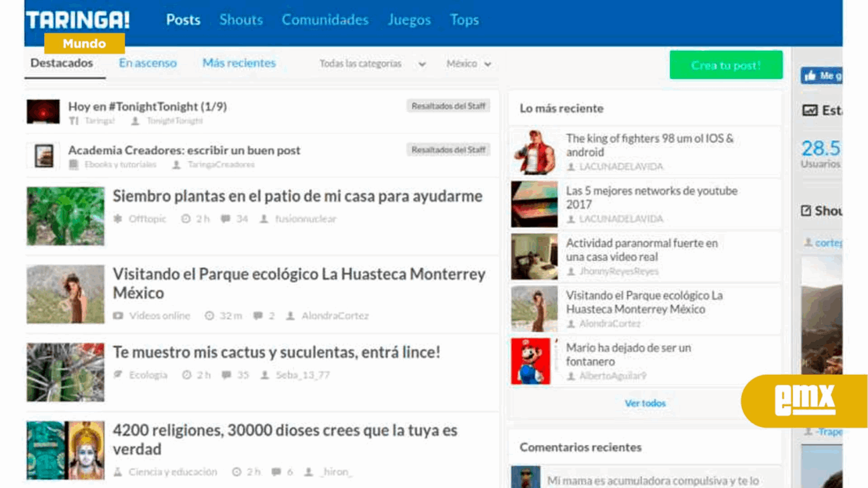Open Academia Creadores: escribir un buen post
Screen dimensions: 868x488
(x=184, y=150)
